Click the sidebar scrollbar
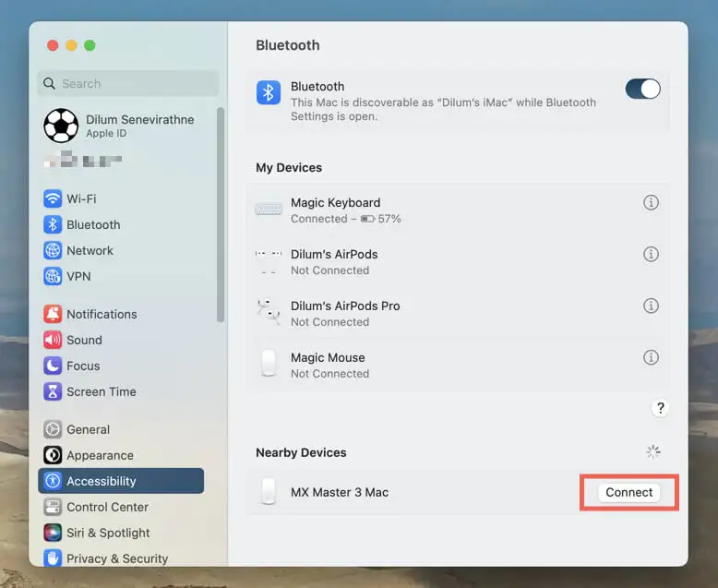This screenshot has height=588, width=718. (x=221, y=215)
